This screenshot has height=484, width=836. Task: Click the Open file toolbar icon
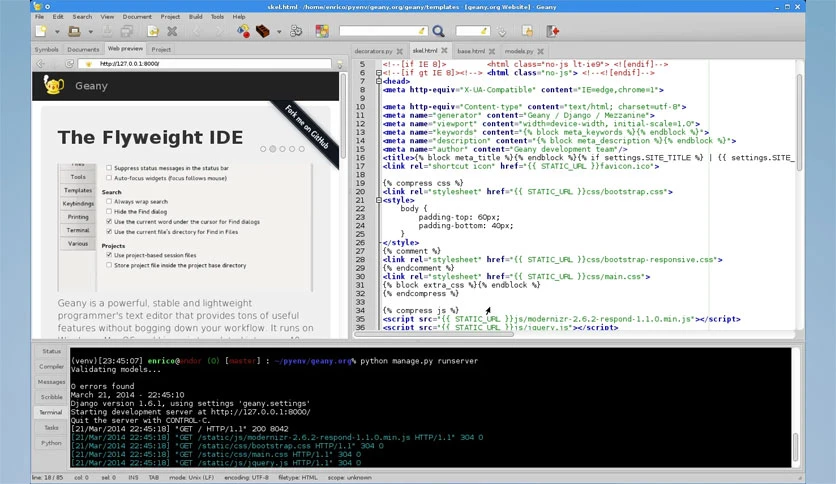click(74, 31)
